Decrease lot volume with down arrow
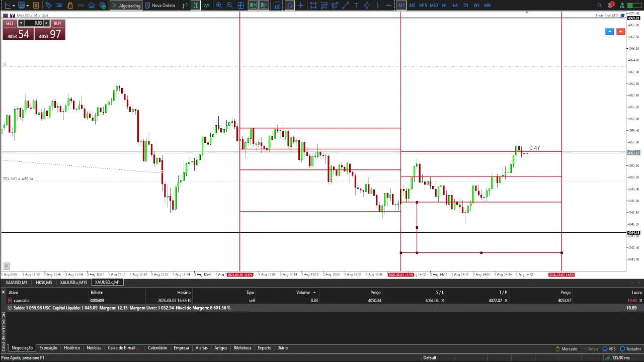 click(21, 23)
